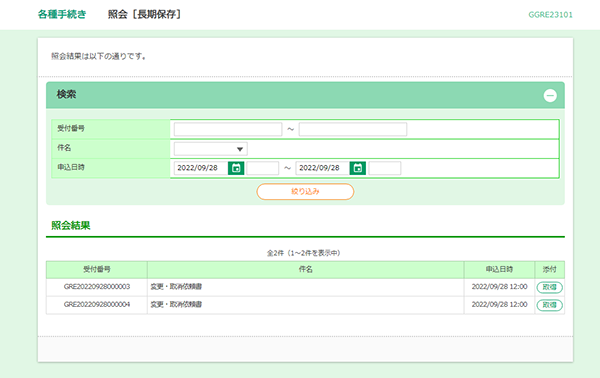This screenshot has width=600, height=378.
Task: Click 変更・取消依頼書 in second result row
Action: pos(176,305)
